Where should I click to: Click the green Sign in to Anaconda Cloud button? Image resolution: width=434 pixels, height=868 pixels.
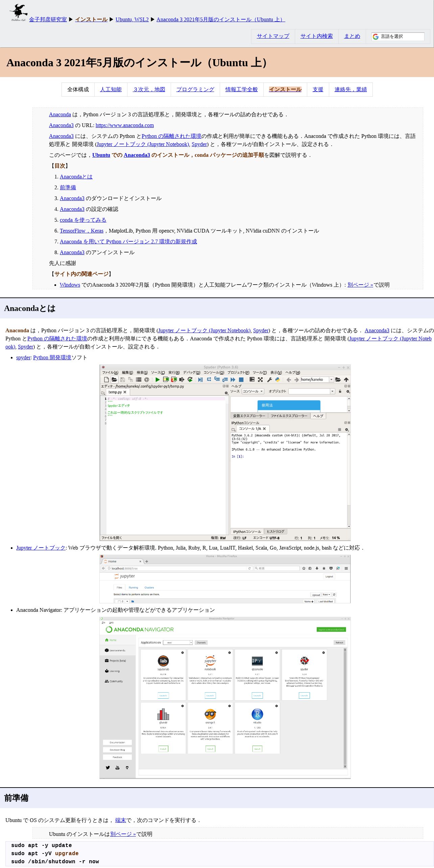(331, 629)
